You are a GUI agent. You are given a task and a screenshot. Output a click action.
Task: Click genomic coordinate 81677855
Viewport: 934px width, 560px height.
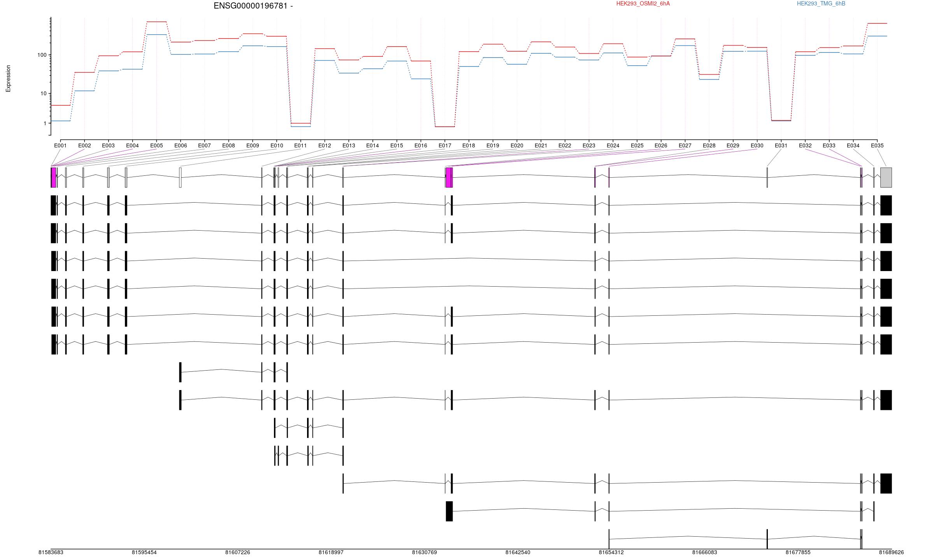tap(798, 553)
